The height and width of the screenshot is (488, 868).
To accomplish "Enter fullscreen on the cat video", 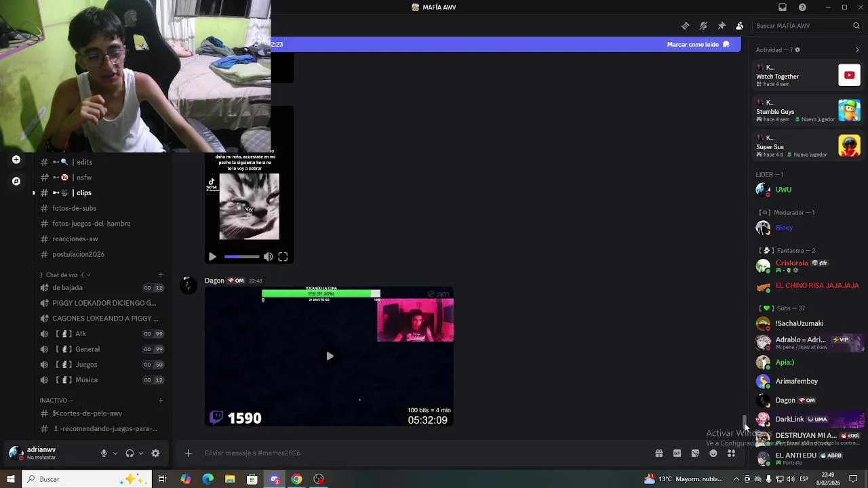I will [283, 257].
